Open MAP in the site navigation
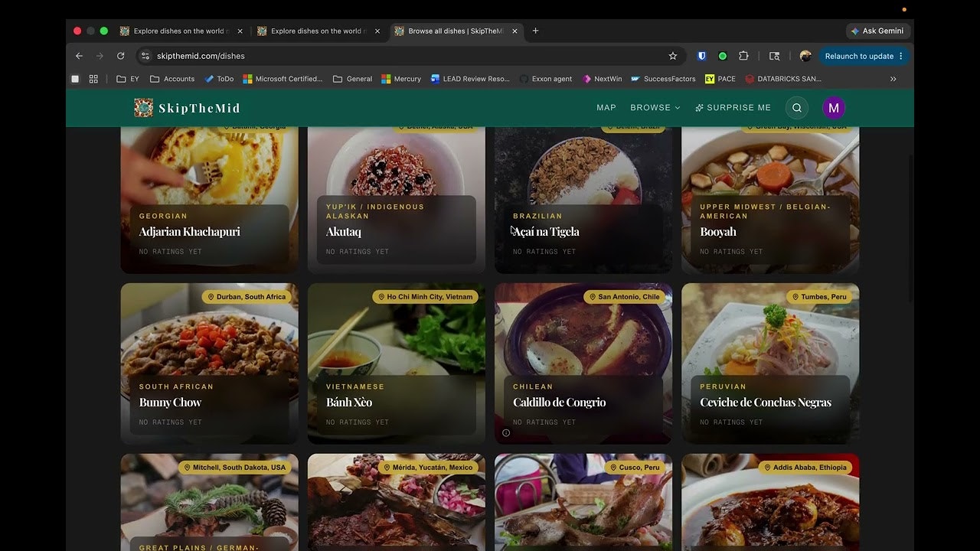This screenshot has height=551, width=980. point(606,108)
